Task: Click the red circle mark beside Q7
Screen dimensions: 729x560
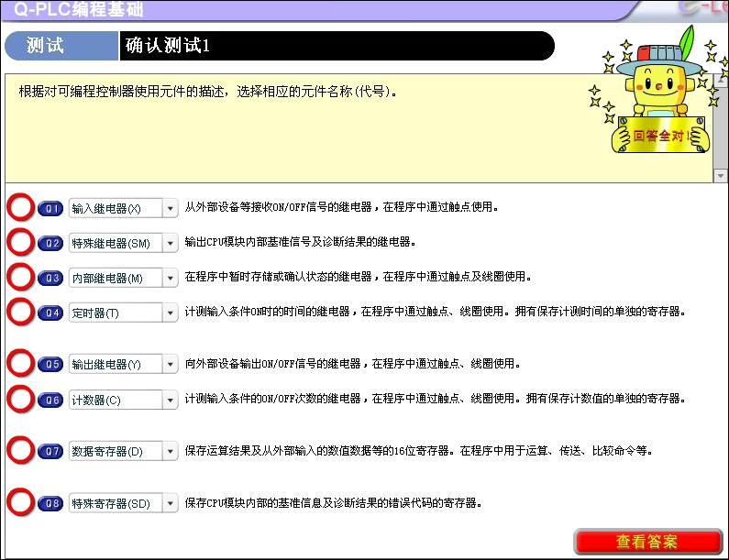Action: [x=20, y=451]
